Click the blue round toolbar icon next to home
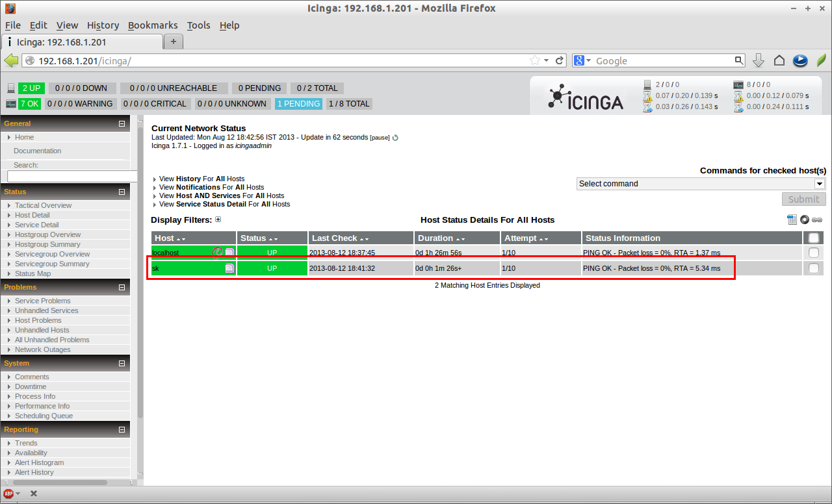Image resolution: width=832 pixels, height=504 pixels. pyautogui.click(x=800, y=60)
